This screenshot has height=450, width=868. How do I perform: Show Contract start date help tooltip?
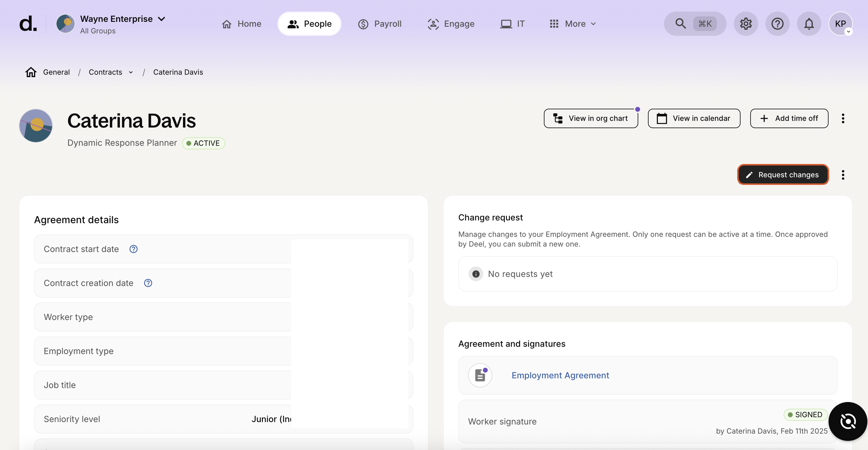134,249
